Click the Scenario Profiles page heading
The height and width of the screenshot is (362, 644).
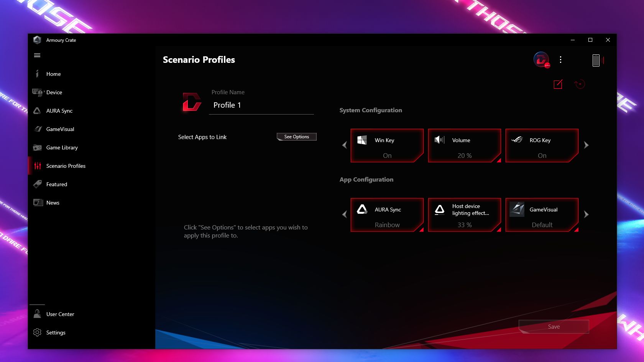199,60
